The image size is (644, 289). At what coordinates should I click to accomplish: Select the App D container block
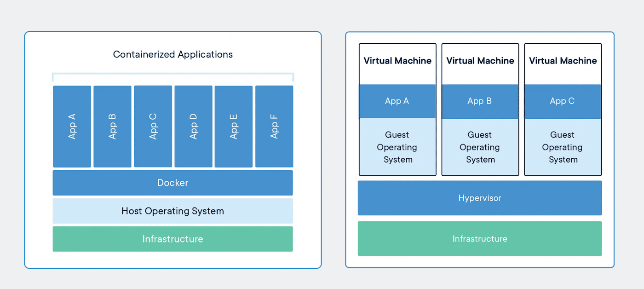pyautogui.click(x=193, y=126)
